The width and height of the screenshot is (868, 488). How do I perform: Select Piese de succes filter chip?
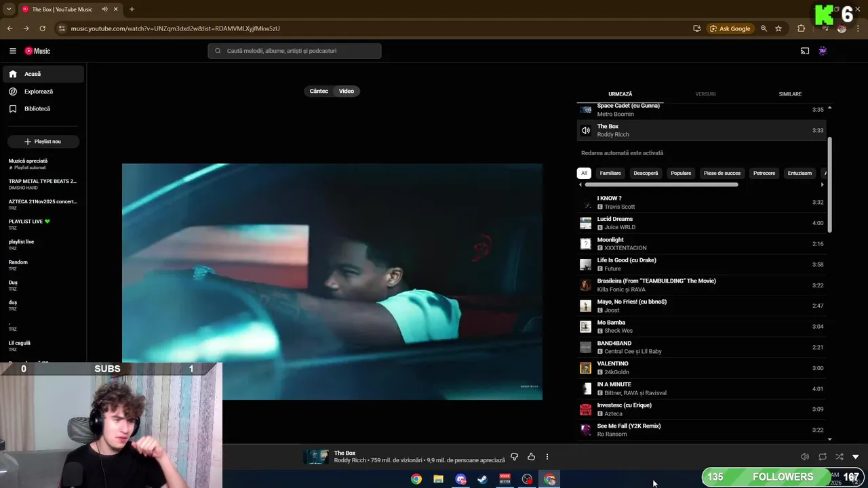pos(722,173)
